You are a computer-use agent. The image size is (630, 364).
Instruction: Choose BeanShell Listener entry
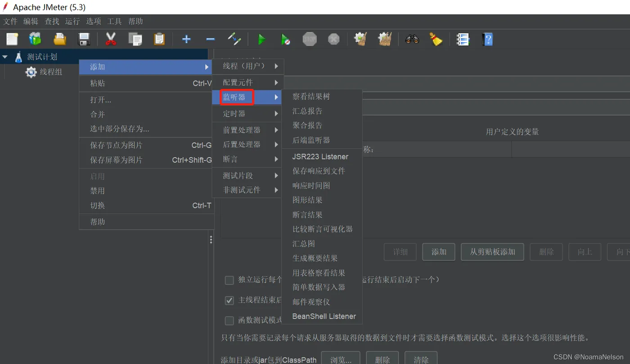pyautogui.click(x=322, y=316)
